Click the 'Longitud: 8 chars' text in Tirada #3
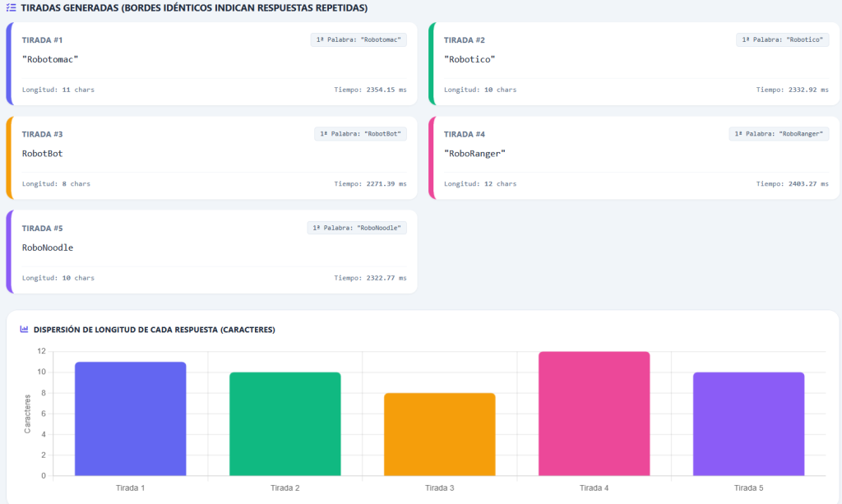842x504 pixels. pos(56,183)
